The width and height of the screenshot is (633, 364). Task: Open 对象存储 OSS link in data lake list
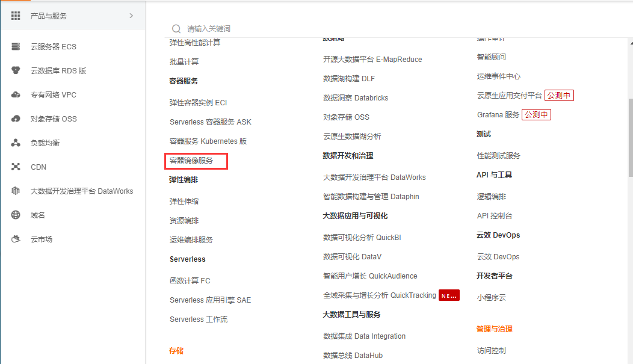347,117
